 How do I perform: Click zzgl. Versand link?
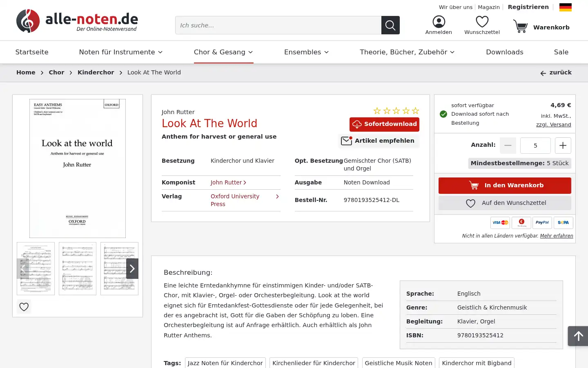coord(553,125)
